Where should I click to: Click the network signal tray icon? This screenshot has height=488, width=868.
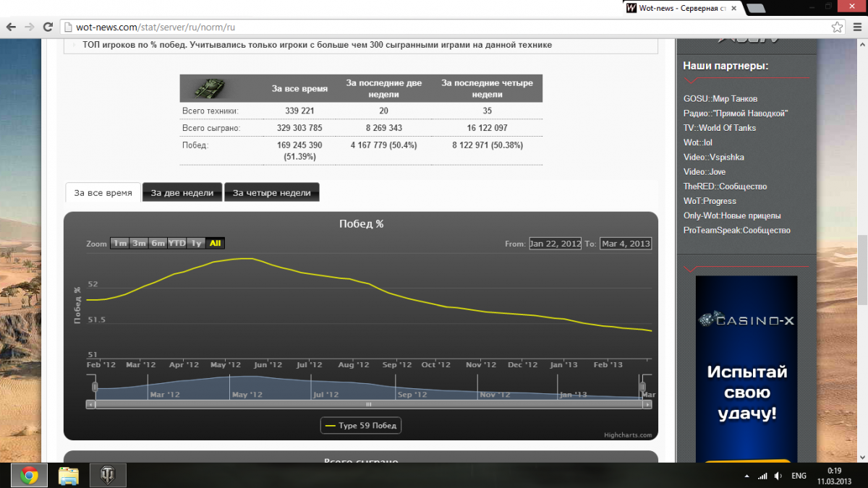point(762,476)
